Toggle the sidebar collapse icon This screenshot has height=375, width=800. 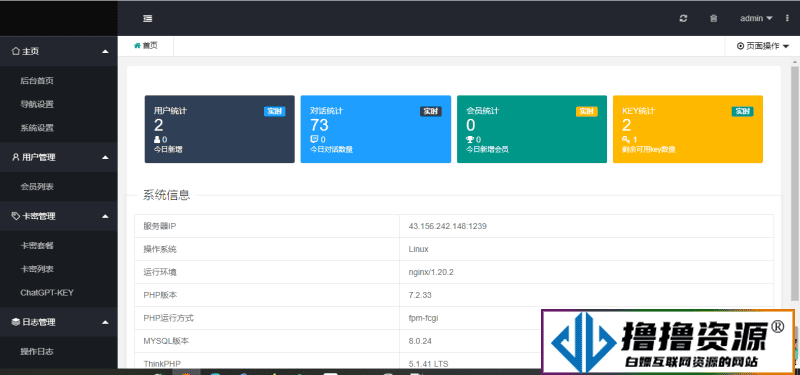[147, 18]
